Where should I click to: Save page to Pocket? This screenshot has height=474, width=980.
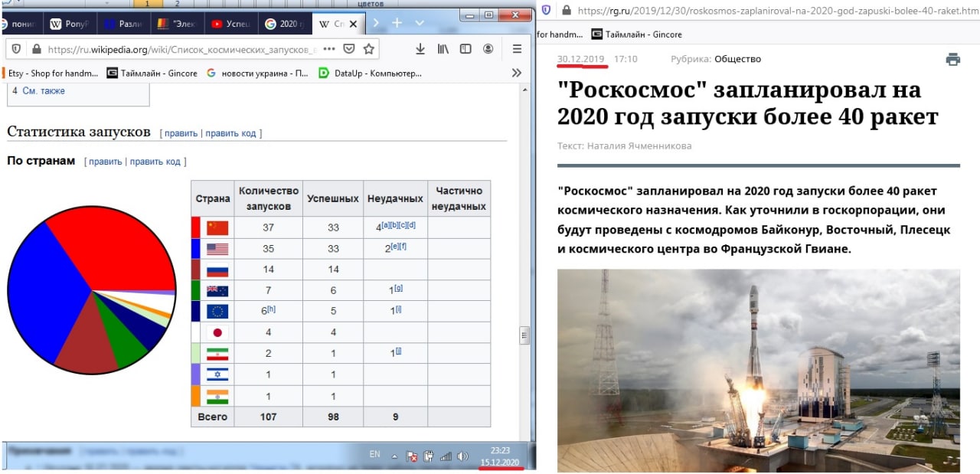tap(349, 49)
